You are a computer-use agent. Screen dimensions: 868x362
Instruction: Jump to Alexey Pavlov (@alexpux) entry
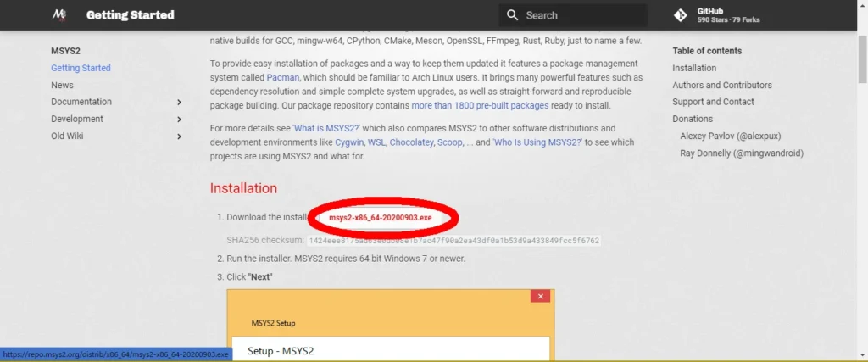coord(731,136)
